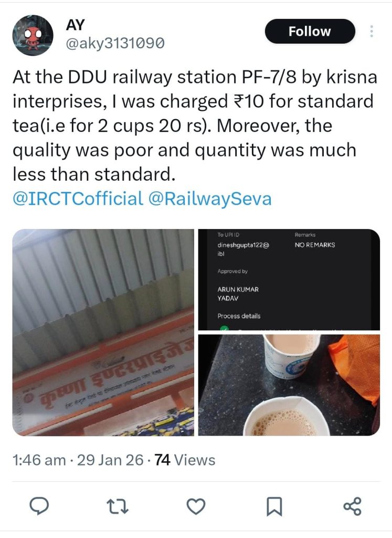The image size is (392, 538).
Task: Open the AY display name
Action: (x=75, y=25)
